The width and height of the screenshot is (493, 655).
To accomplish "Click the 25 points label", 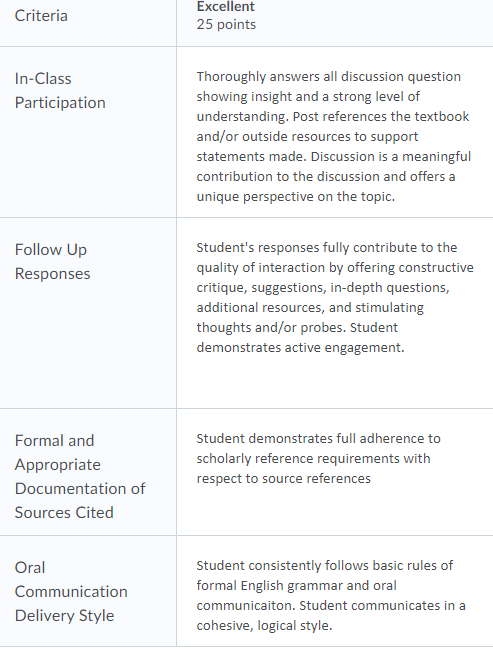I will pyautogui.click(x=226, y=24).
